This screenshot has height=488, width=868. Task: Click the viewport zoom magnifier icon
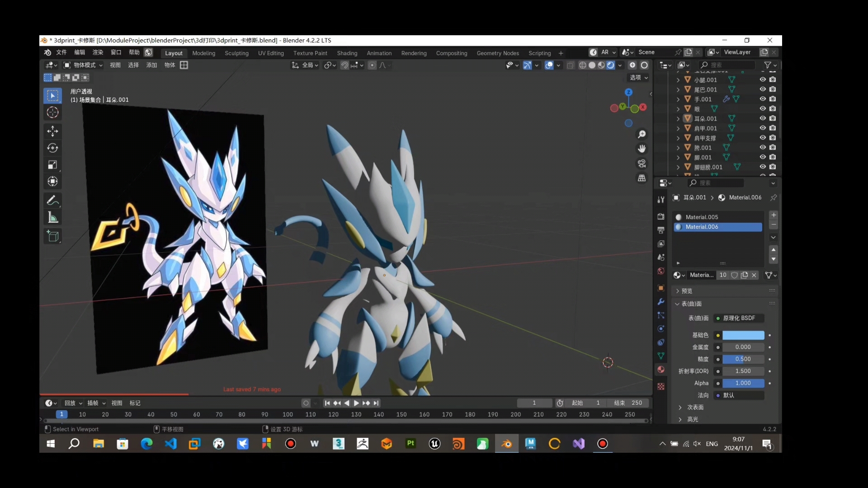tap(642, 135)
